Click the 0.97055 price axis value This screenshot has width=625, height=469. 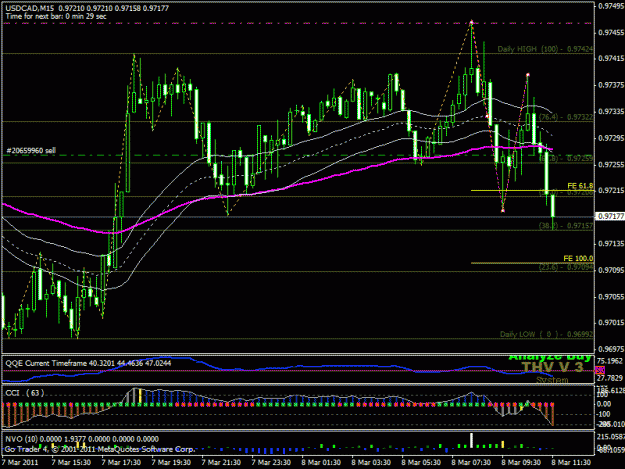pos(611,297)
